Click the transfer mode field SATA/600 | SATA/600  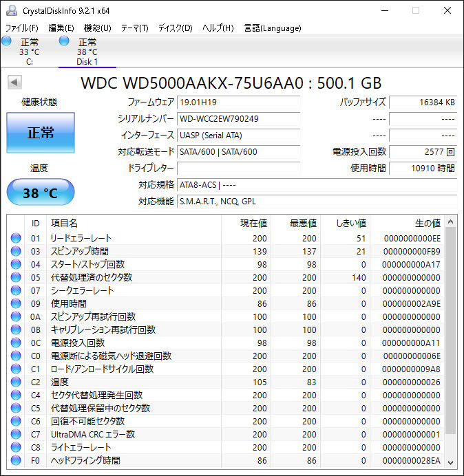click(238, 152)
